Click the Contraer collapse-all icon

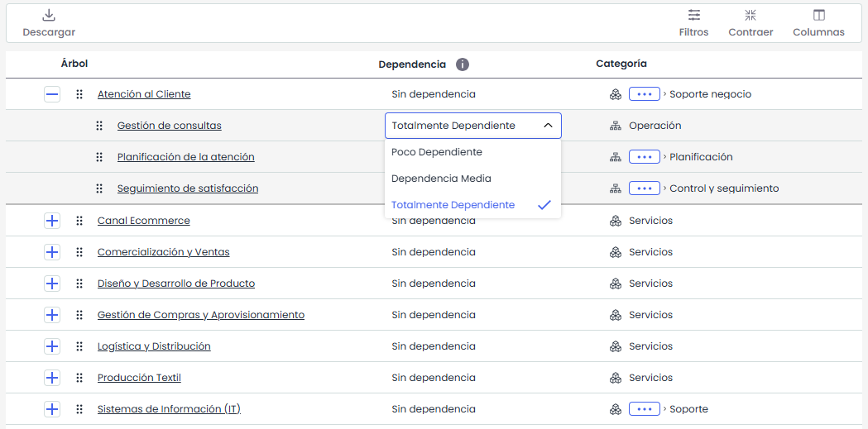(751, 16)
